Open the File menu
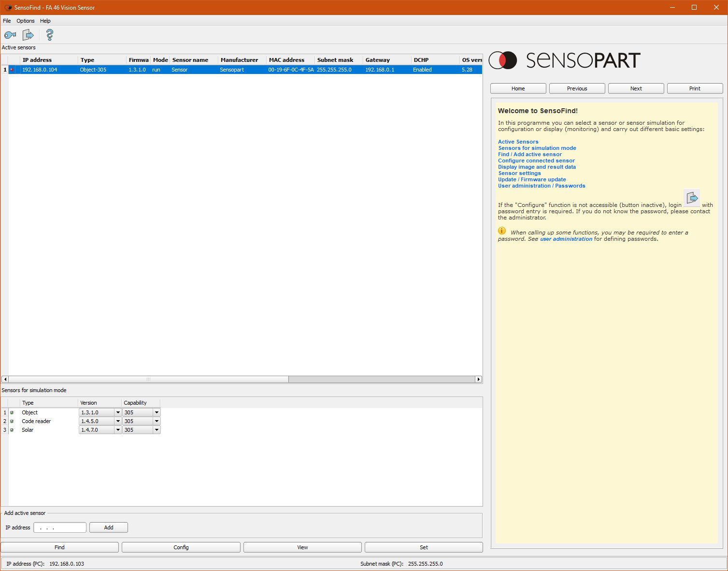The width and height of the screenshot is (728, 571). [7, 21]
